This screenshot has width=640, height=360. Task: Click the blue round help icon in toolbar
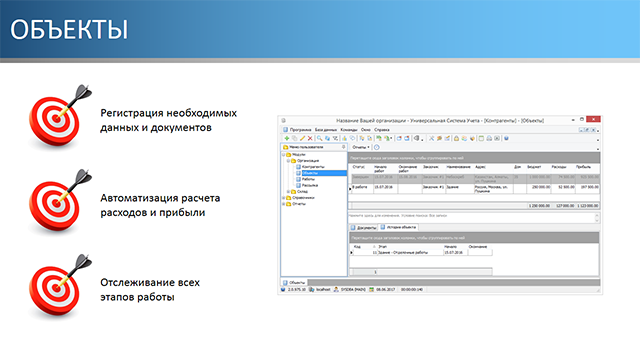coord(506,138)
